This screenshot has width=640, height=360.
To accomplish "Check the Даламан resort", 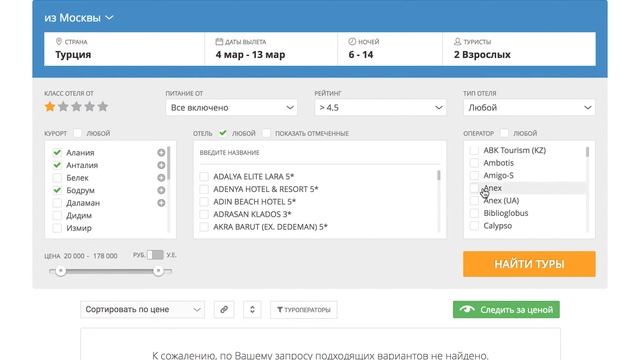I will tap(57, 203).
